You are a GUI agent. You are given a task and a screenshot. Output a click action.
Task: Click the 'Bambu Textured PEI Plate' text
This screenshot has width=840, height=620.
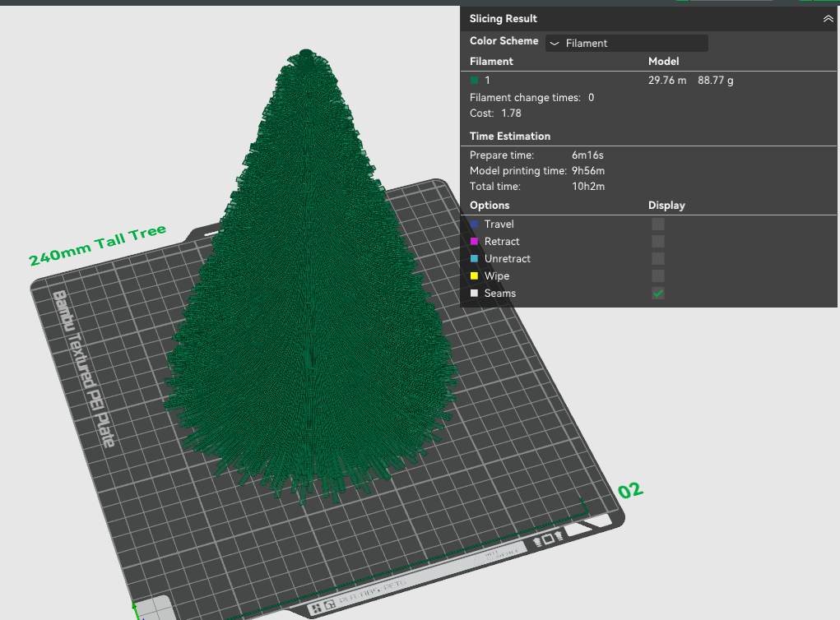84,369
